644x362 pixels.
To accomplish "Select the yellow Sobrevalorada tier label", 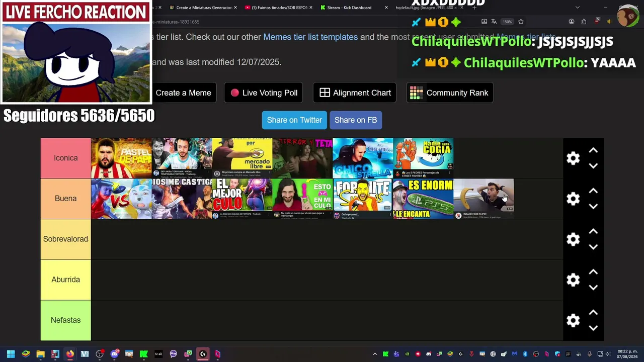I will click(66, 239).
